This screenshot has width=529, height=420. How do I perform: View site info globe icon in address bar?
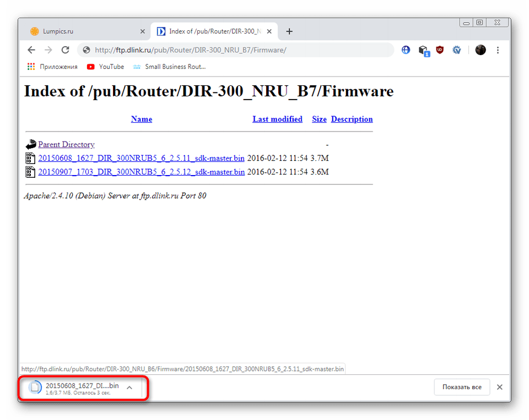click(87, 50)
